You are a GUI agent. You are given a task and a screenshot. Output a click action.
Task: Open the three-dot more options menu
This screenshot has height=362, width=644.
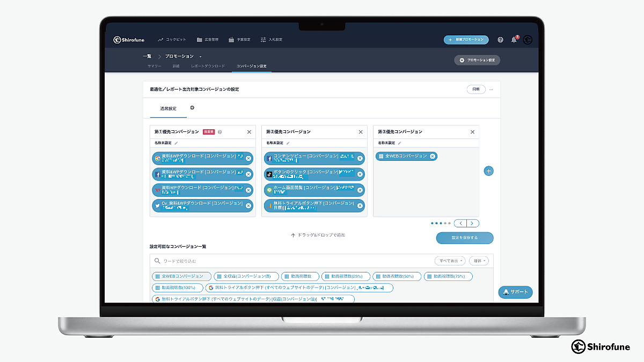[x=491, y=90]
